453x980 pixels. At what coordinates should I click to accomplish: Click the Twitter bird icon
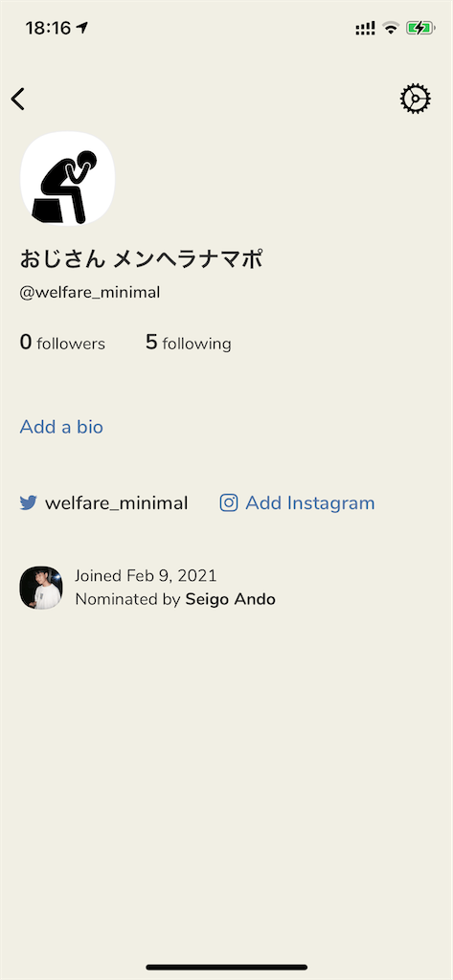coord(28,503)
